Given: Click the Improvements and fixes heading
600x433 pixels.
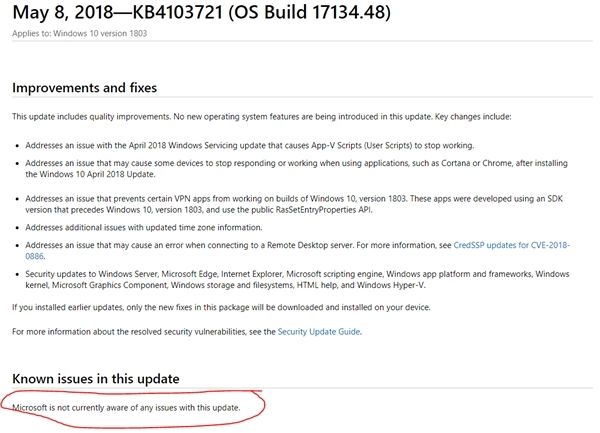Looking at the screenshot, I should [85, 88].
